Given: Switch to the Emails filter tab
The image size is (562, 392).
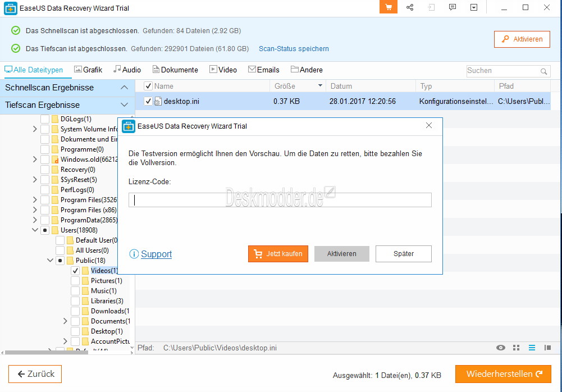Looking at the screenshot, I should tap(264, 70).
